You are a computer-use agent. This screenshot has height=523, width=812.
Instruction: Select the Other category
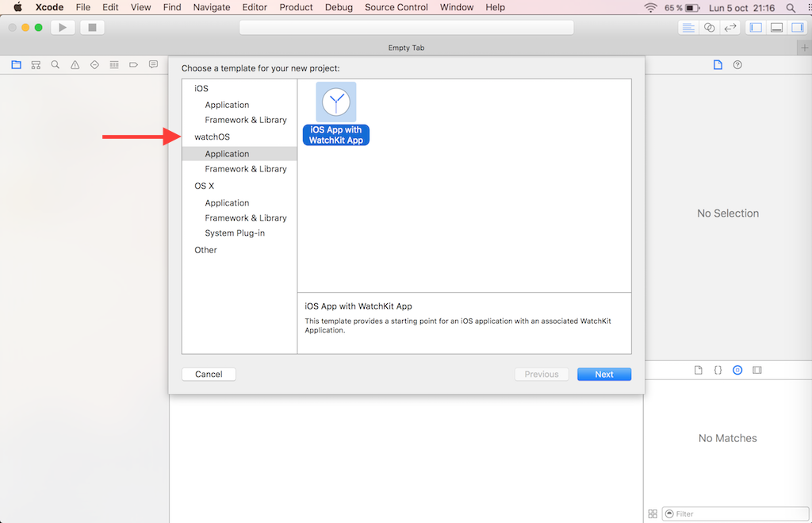point(205,250)
